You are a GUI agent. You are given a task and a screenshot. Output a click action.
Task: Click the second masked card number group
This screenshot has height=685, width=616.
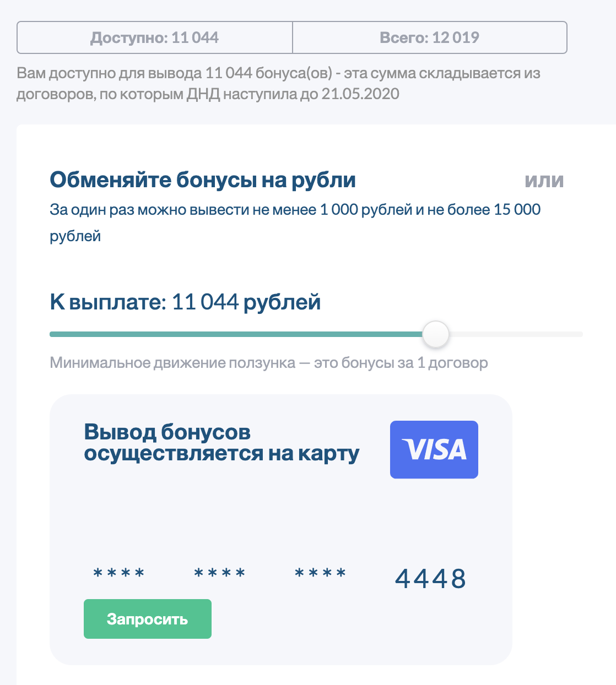click(x=220, y=574)
